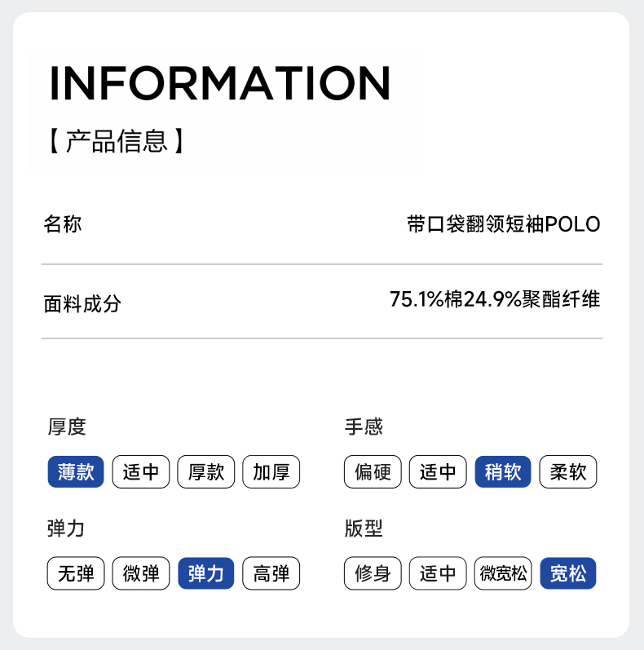This screenshot has width=644, height=650.
Task: Select the highlighted 弹力 chip
Action: 206,573
